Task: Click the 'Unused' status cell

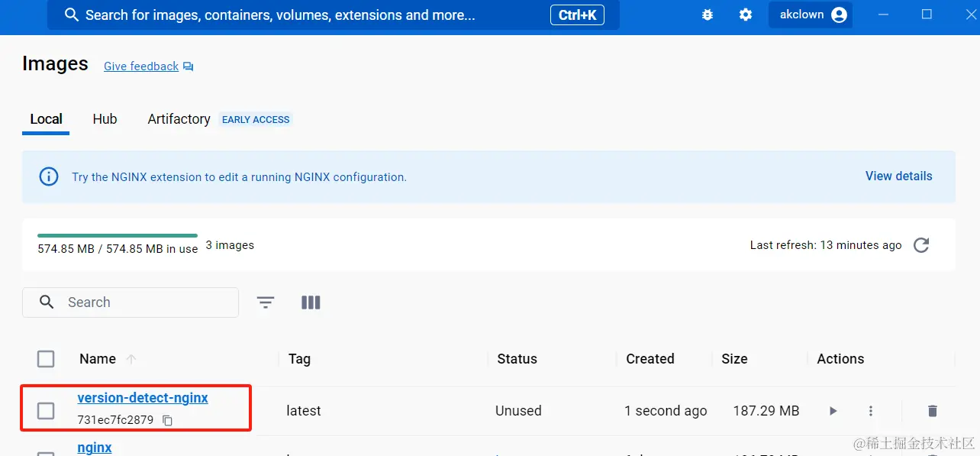Action: coord(518,411)
